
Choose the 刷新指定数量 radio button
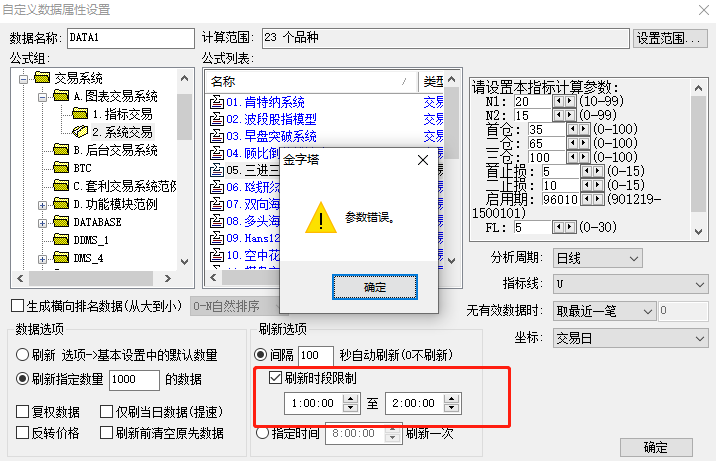tap(22, 379)
